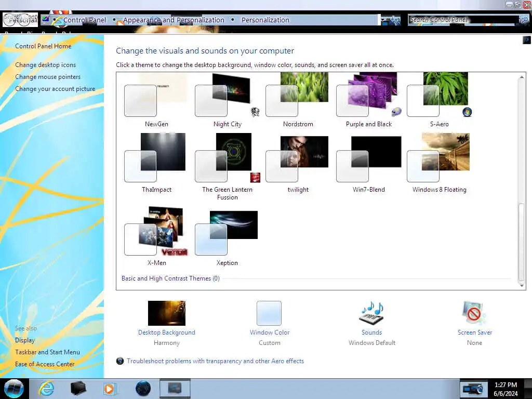532x399 pixels.
Task: Go to Control Panel Home
Action: pos(43,46)
